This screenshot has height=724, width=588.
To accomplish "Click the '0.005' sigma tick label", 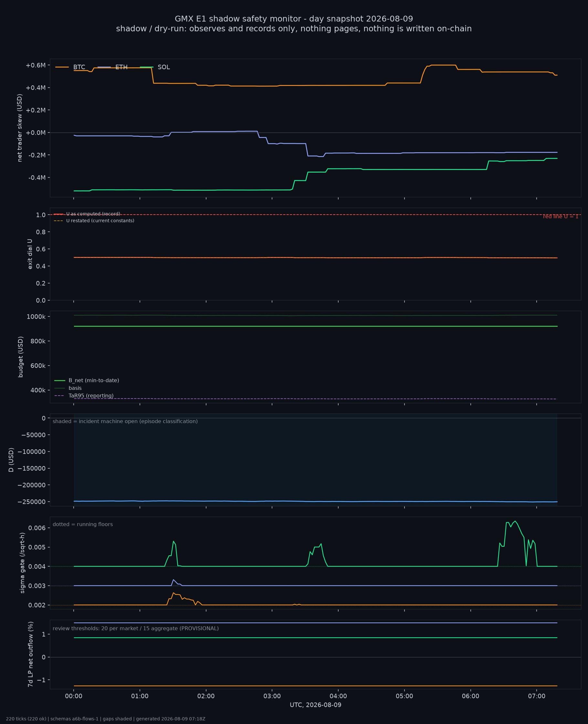I will pos(37,547).
